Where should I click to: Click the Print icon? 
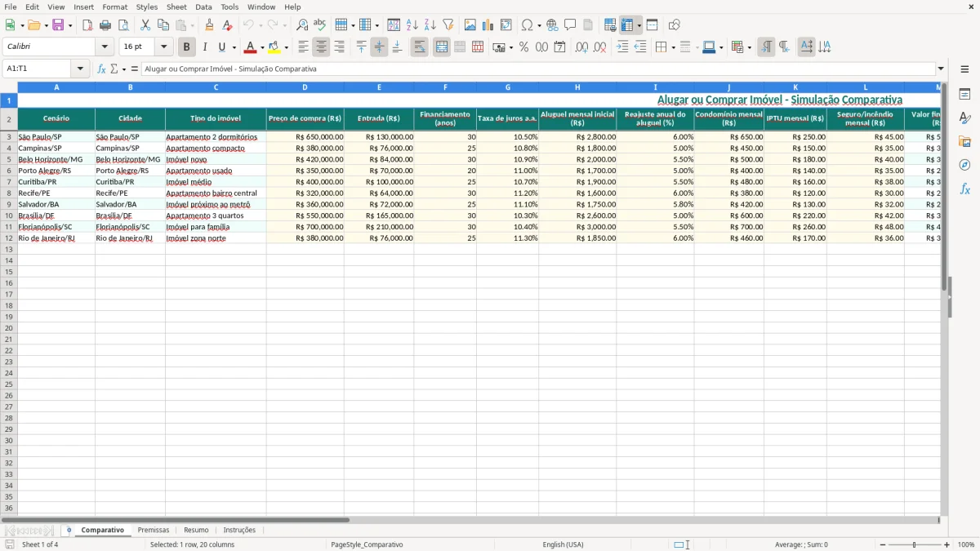(x=105, y=25)
